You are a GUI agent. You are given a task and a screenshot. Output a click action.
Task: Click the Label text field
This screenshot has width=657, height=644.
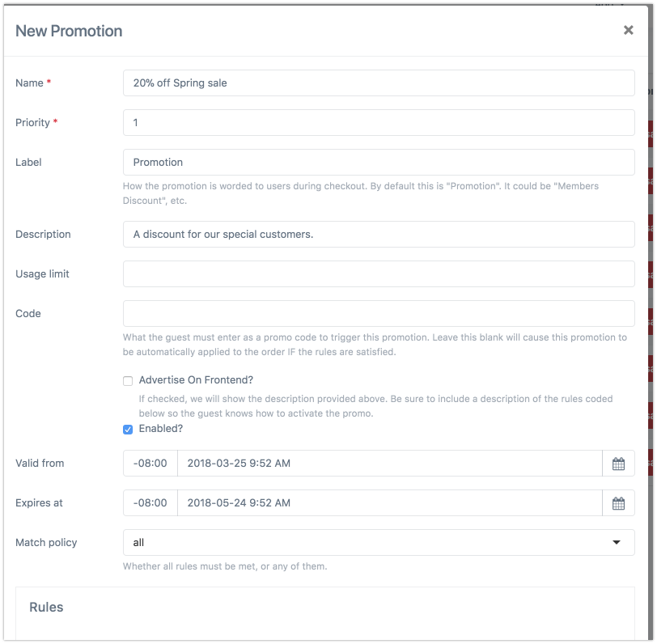[x=379, y=162]
